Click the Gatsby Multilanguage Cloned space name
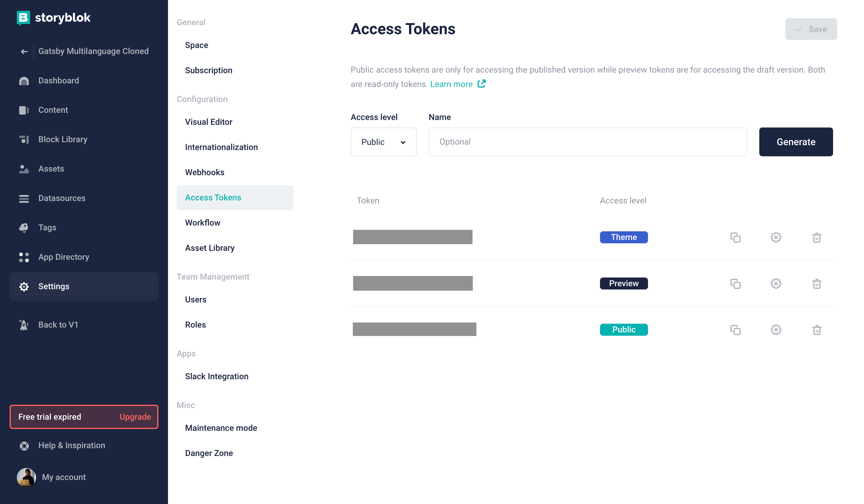Image resolution: width=864 pixels, height=504 pixels. [93, 51]
